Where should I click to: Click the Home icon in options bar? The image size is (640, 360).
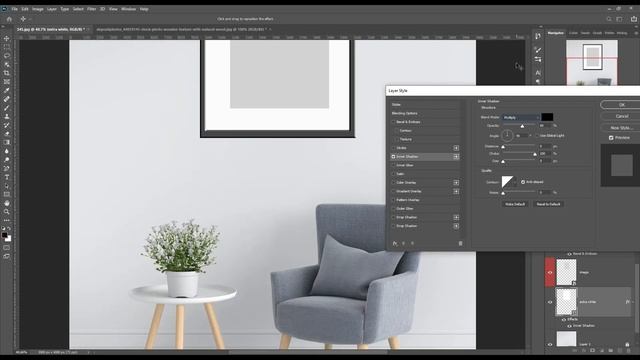[x=9, y=19]
